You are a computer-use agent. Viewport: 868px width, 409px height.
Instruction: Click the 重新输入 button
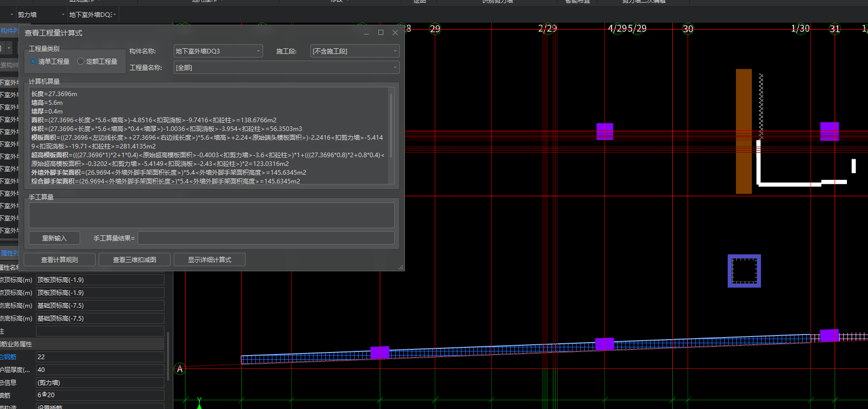[x=54, y=238]
